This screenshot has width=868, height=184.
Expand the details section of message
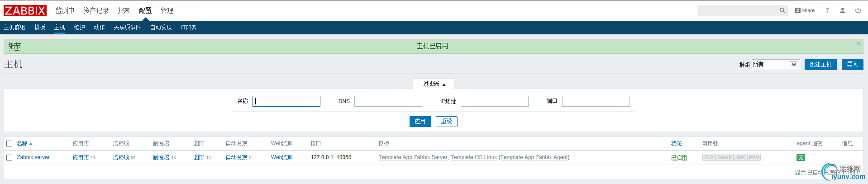(14, 46)
